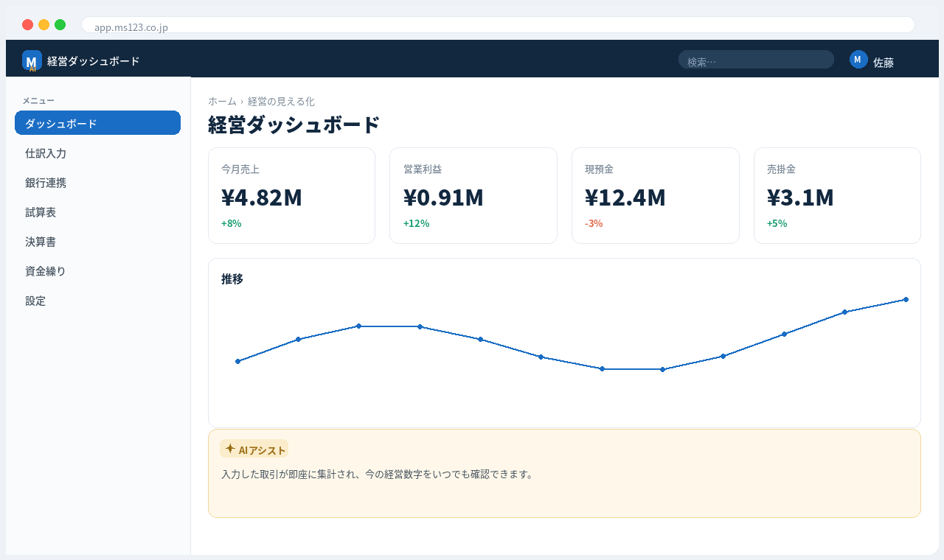Select ダッシュボード in the sidebar menu
The width and height of the screenshot is (944, 560).
pos(97,123)
